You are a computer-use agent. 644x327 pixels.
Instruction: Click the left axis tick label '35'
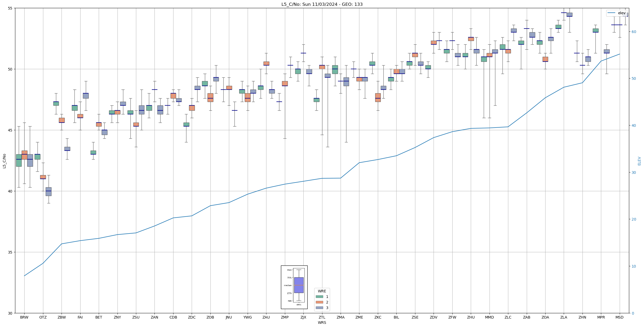(x=10, y=252)
